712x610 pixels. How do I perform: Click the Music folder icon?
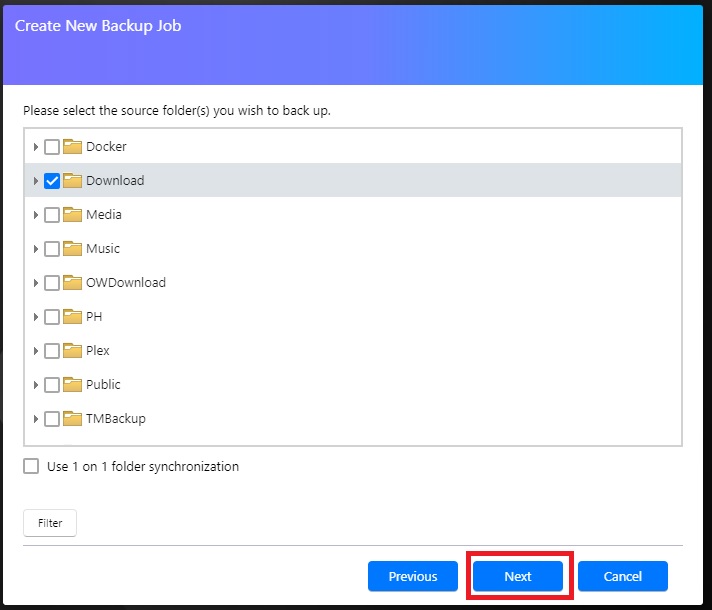click(x=72, y=248)
